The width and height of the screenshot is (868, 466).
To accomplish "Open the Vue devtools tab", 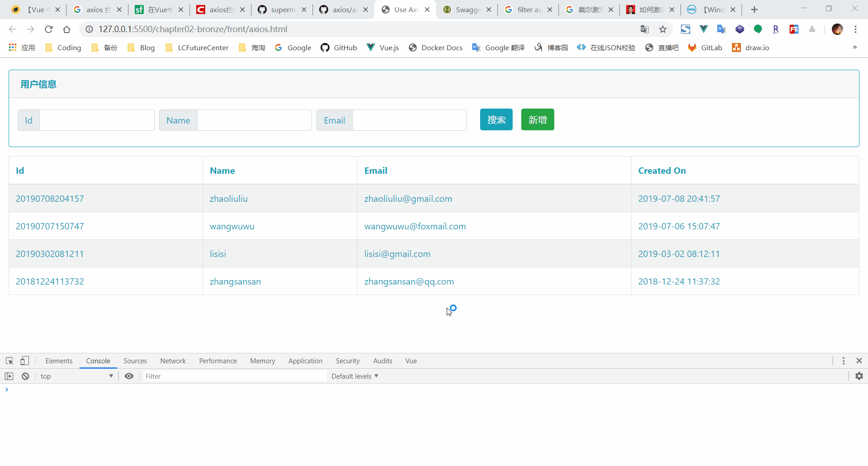I will (411, 361).
